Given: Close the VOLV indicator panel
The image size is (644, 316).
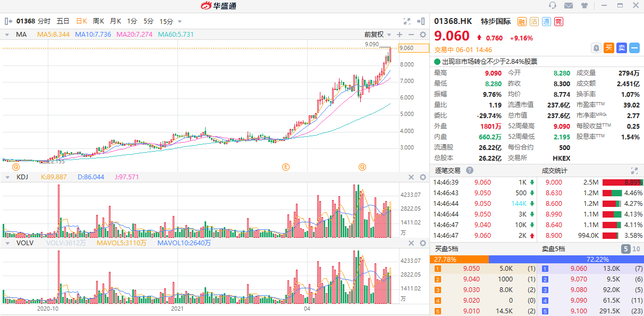Looking at the screenshot, I should point(411,243).
